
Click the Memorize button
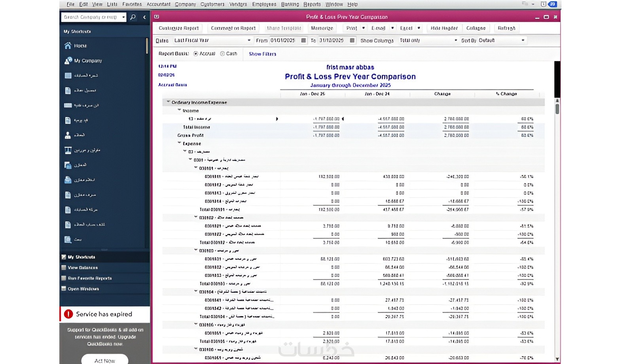(x=322, y=28)
